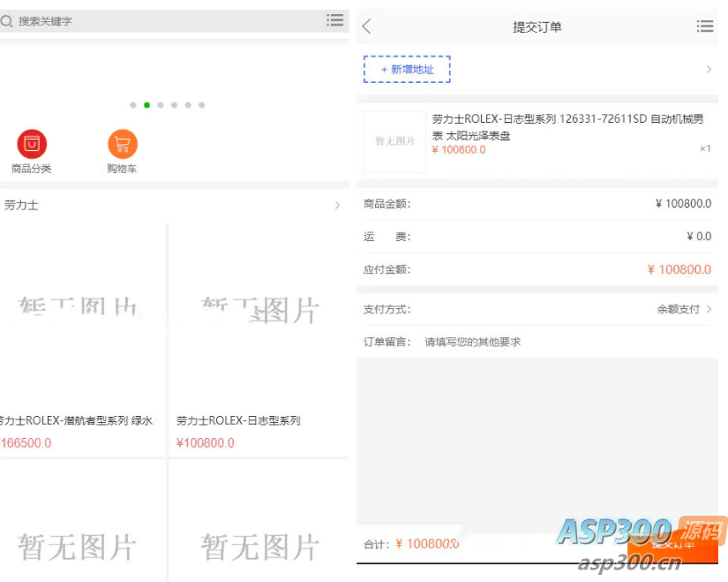Open the menu icon in 提交订单 header
Viewport: 728px width, 582px height.
(x=704, y=26)
